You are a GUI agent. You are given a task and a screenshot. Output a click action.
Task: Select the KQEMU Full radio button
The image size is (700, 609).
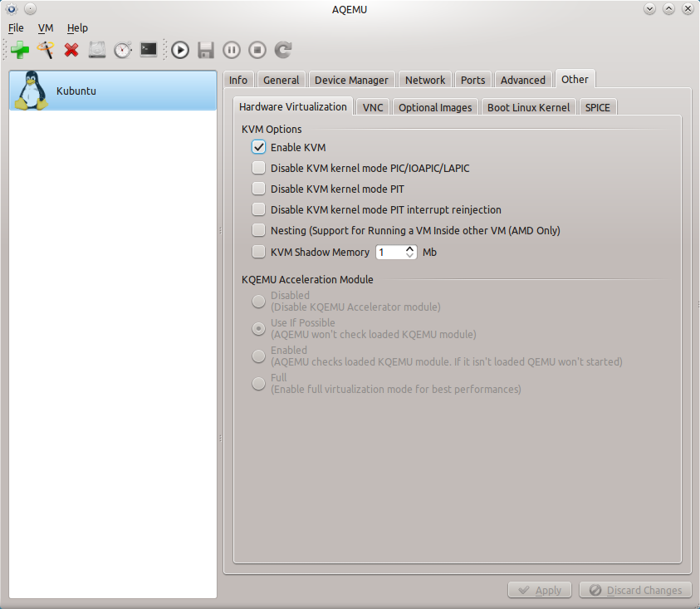point(258,383)
